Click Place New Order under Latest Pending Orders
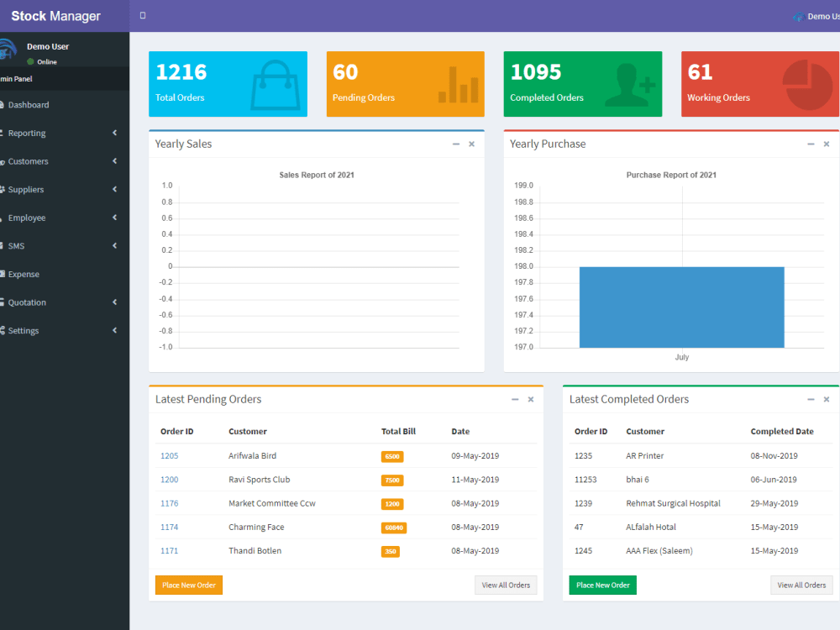 click(188, 585)
